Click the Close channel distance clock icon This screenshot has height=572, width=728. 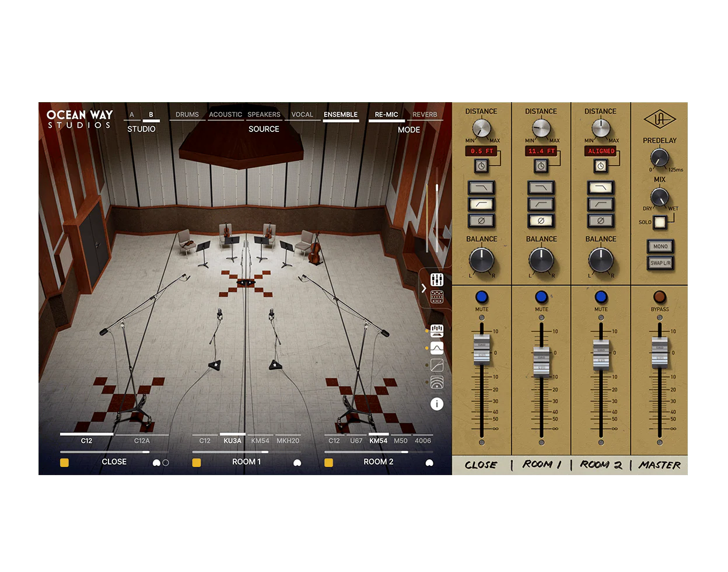click(481, 166)
